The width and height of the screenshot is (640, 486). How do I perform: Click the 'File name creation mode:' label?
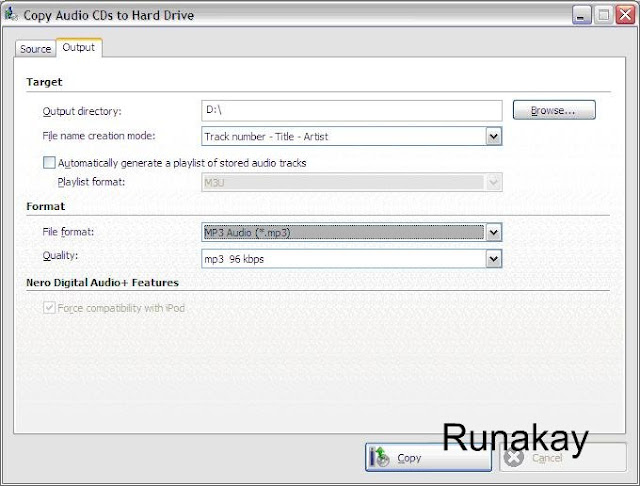coord(99,136)
